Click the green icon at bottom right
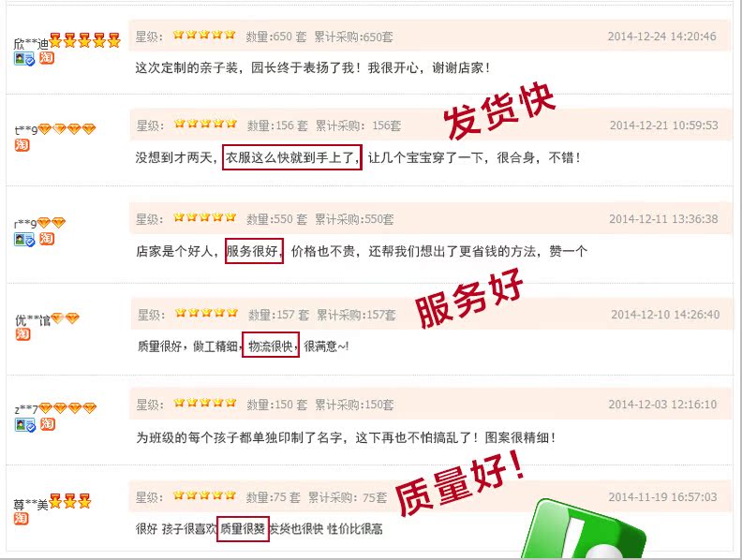This screenshot has height=560, width=742. tap(585, 530)
